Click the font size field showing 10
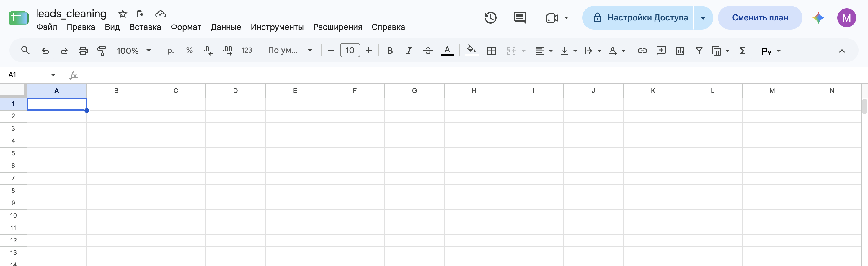This screenshot has width=868, height=266. 350,51
